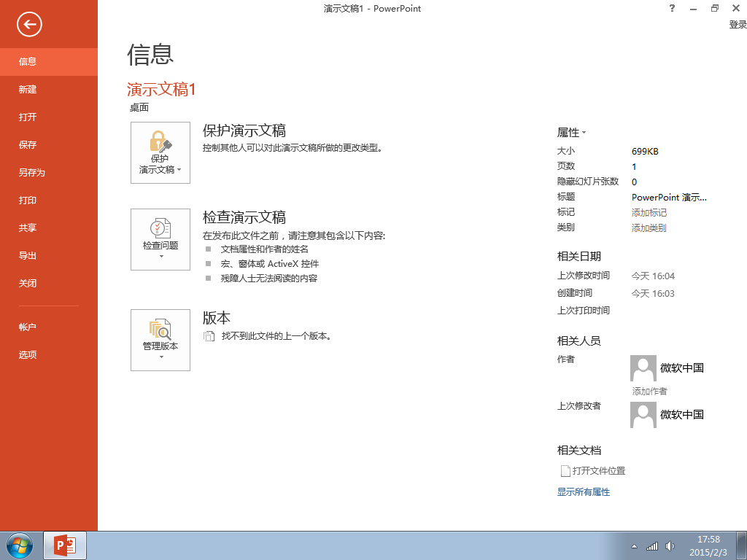Open the 导出 page
The image size is (747, 560).
[49, 256]
